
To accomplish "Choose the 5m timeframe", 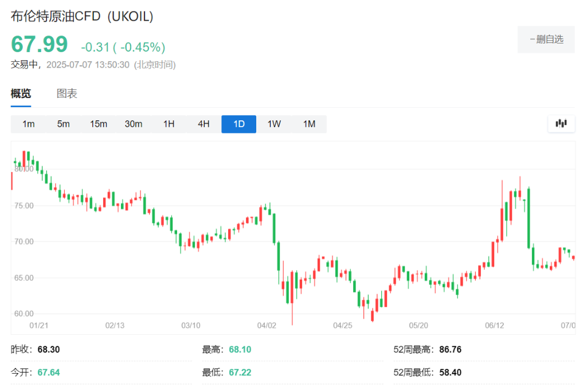I will click(63, 124).
